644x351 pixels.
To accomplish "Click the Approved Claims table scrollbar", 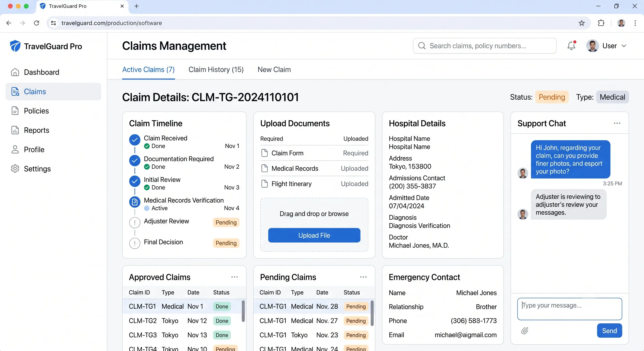I will tap(243, 311).
